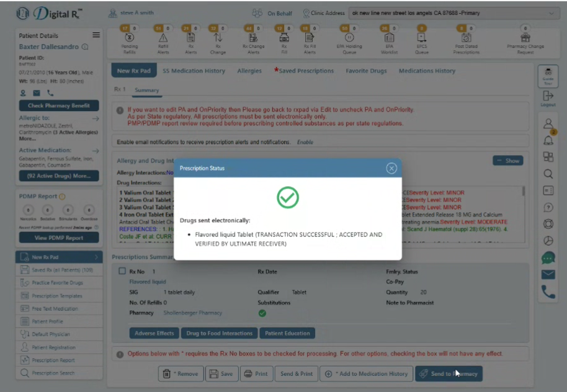Check the Rx No 1 checkbox

tap(122, 271)
